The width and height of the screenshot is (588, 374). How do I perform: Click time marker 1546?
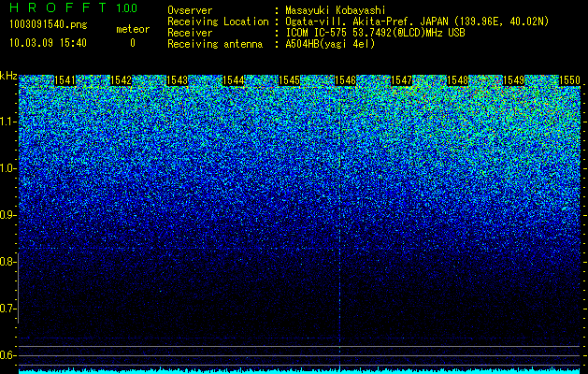click(345, 80)
